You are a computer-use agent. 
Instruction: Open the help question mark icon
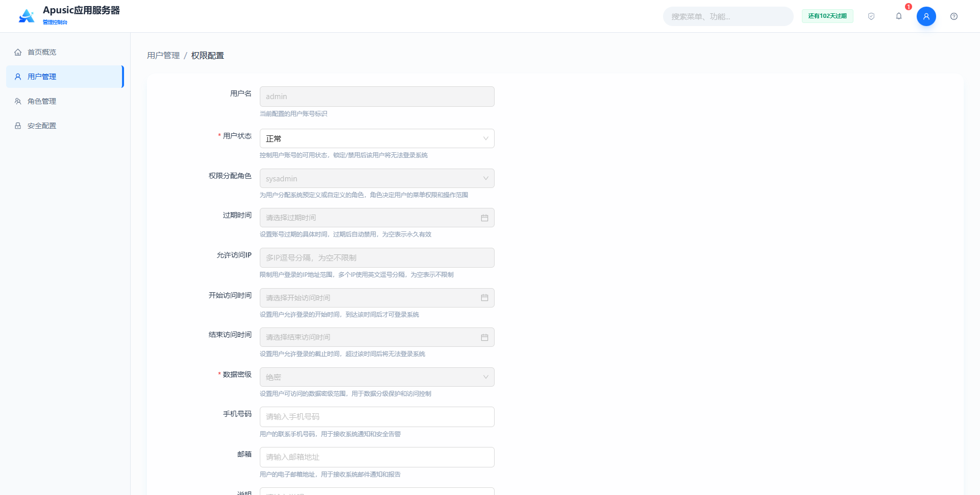(x=954, y=16)
